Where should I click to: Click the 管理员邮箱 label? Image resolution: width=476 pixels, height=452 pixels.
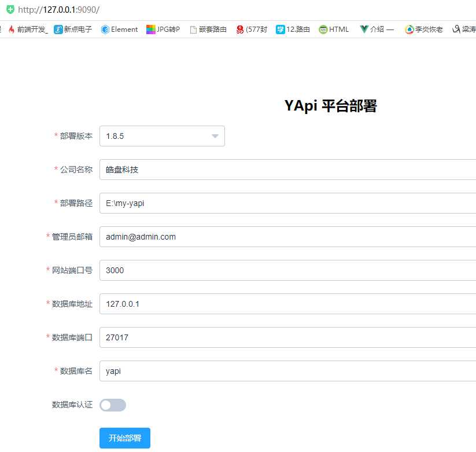(72, 237)
